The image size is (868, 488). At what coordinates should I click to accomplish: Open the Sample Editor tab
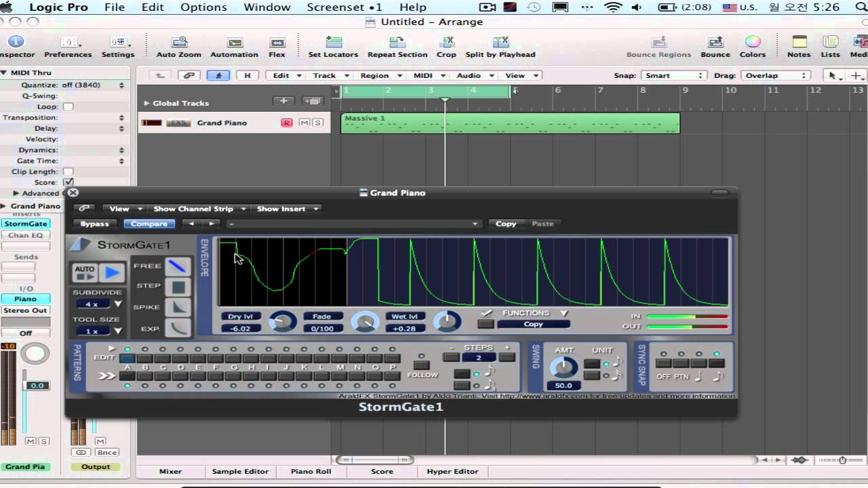tap(241, 471)
